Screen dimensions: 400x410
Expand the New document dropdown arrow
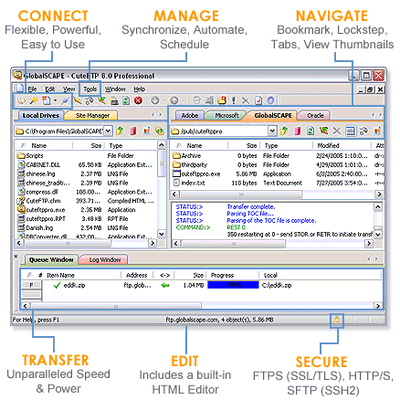(55, 100)
